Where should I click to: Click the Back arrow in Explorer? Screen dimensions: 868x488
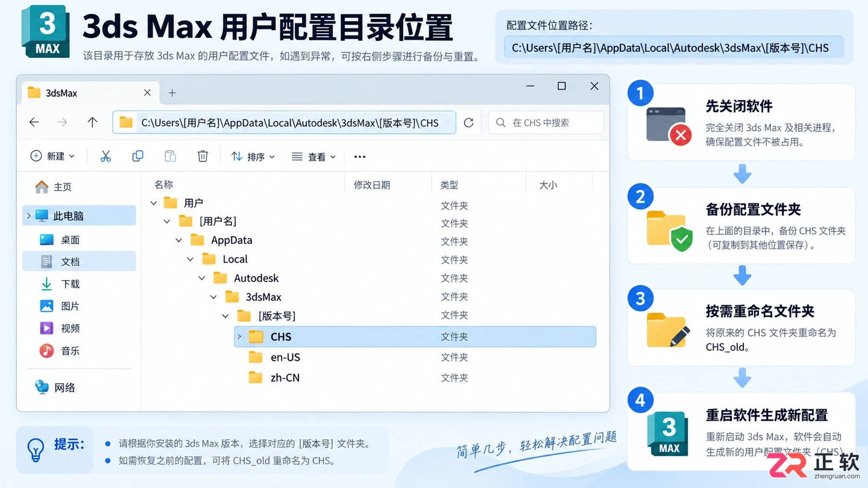click(34, 122)
